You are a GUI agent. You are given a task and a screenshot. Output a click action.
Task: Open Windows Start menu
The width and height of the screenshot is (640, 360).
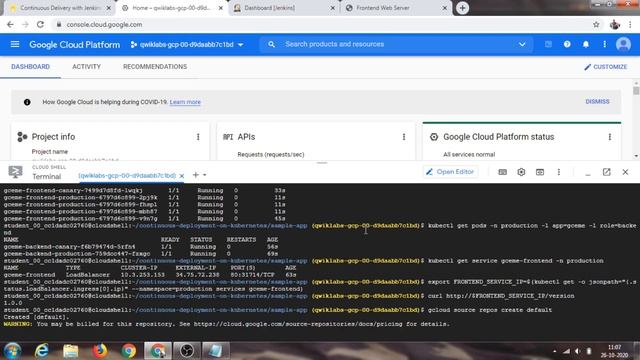point(12,351)
